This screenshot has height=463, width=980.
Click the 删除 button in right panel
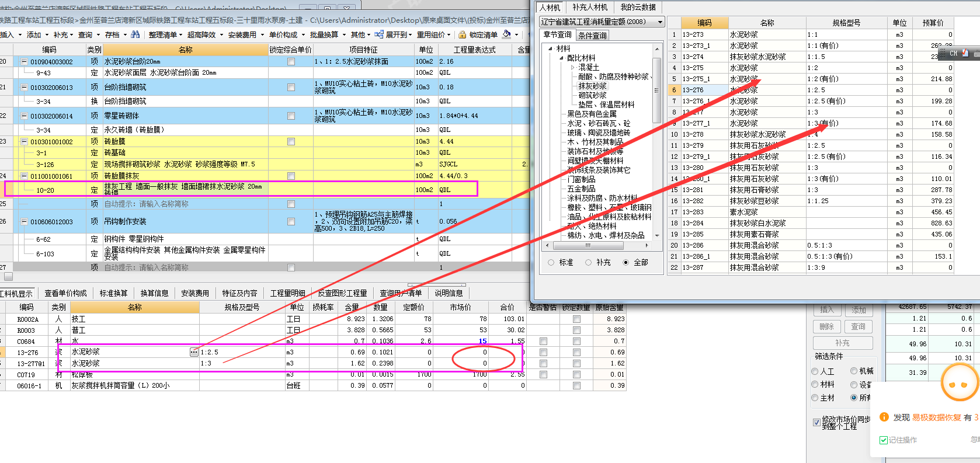tap(827, 326)
